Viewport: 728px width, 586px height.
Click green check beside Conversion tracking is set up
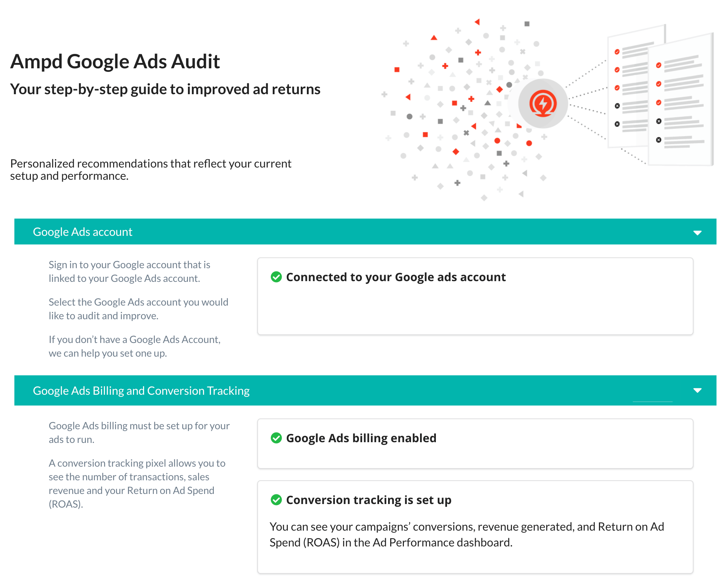click(x=276, y=500)
